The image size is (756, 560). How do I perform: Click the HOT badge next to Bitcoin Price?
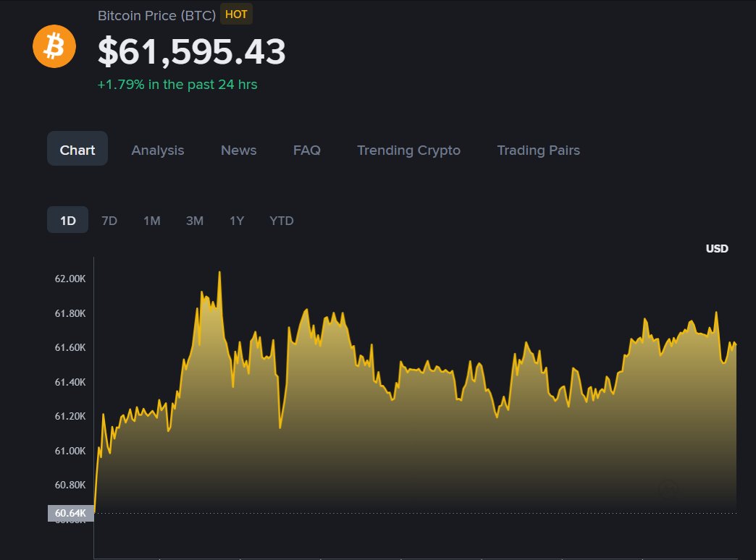click(x=236, y=14)
